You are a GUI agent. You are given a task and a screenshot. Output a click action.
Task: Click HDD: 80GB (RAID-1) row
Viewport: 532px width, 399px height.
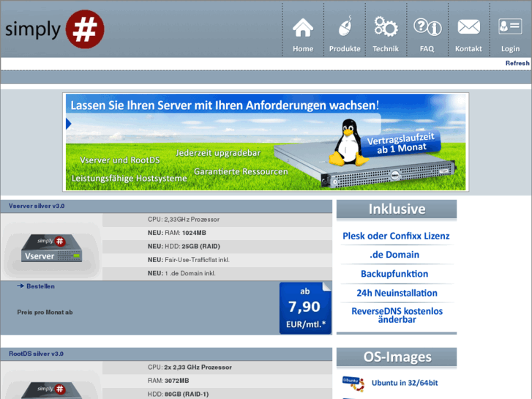tap(217, 394)
